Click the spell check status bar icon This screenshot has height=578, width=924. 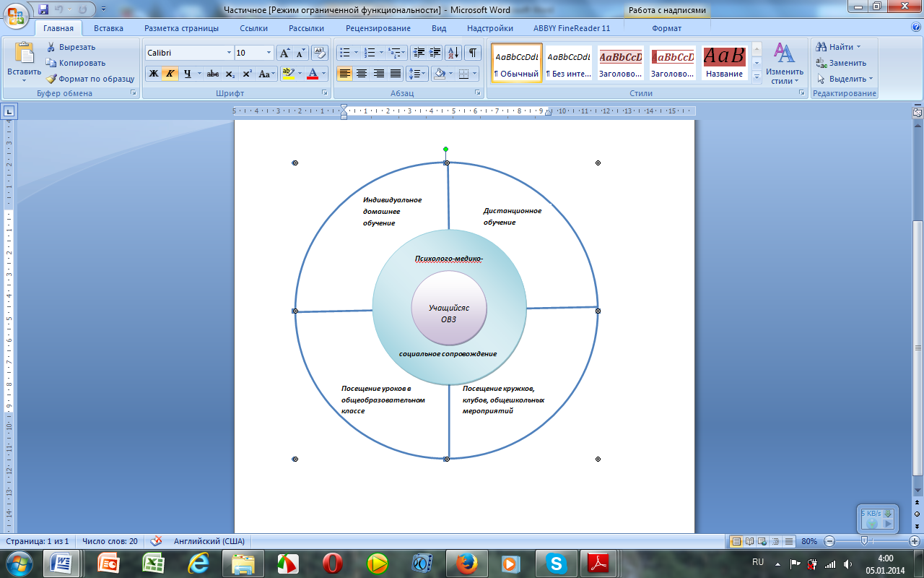coord(156,540)
